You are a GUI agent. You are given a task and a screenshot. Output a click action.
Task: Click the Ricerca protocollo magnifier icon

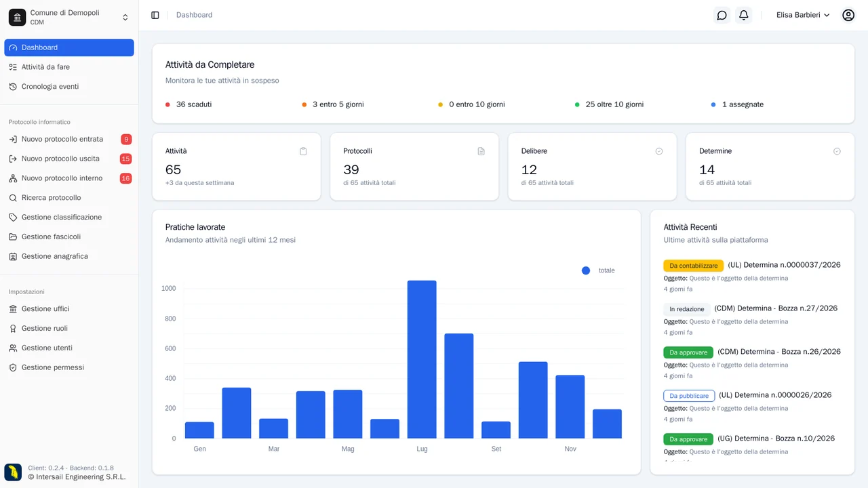coord(13,198)
